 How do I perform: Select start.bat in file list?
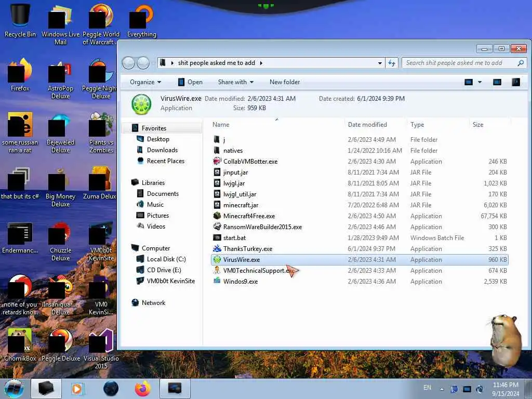[x=360, y=238]
